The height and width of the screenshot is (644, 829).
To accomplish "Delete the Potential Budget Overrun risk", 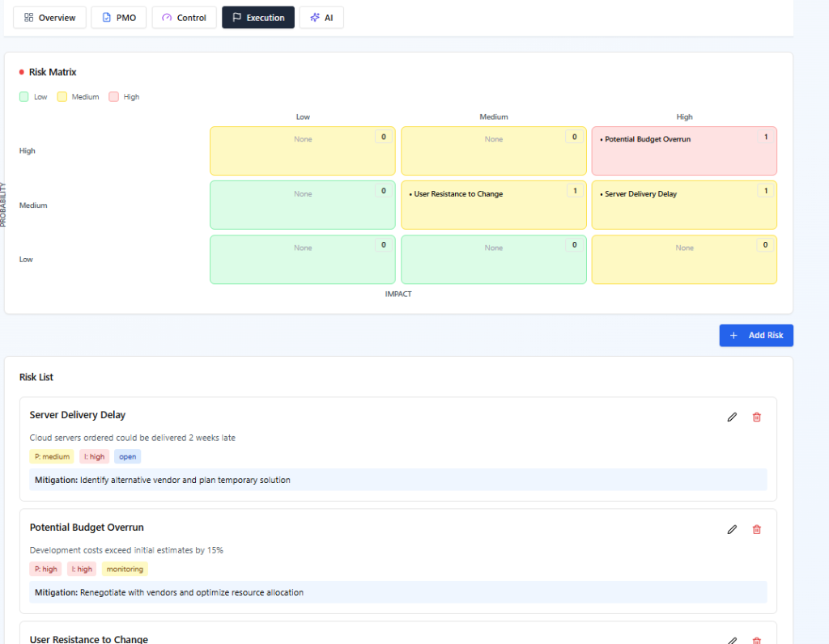I will [757, 529].
